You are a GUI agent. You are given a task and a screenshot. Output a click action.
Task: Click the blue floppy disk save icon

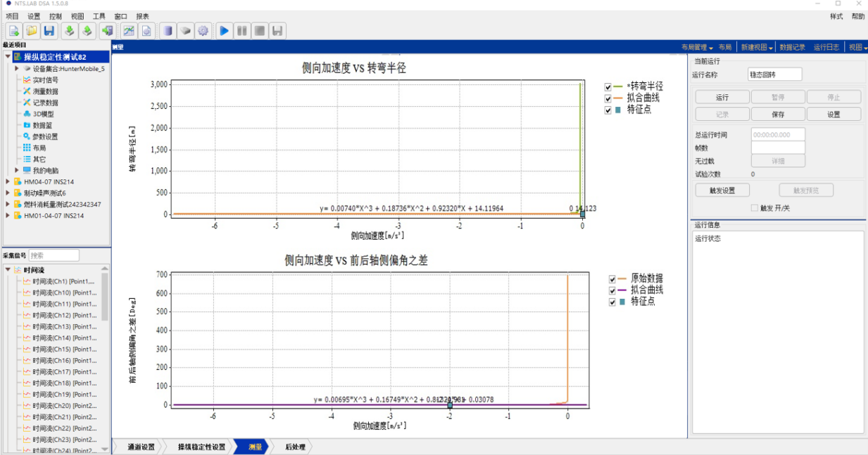coord(49,30)
